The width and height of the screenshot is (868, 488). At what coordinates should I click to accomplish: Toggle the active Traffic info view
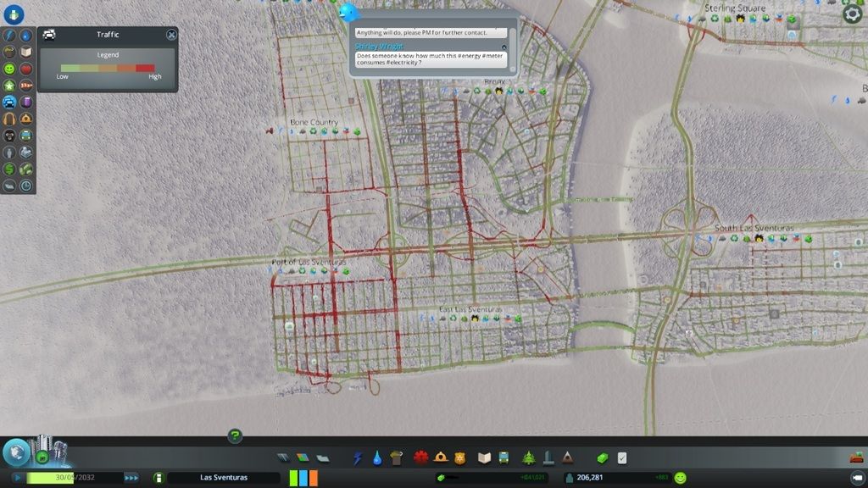[9, 103]
